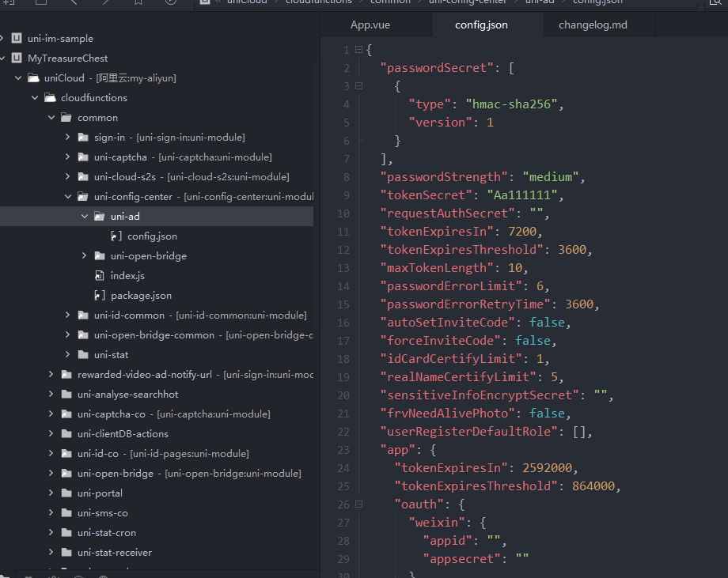Collapse the uni-config-center folder arrow
The image size is (728, 578).
pyautogui.click(x=68, y=197)
